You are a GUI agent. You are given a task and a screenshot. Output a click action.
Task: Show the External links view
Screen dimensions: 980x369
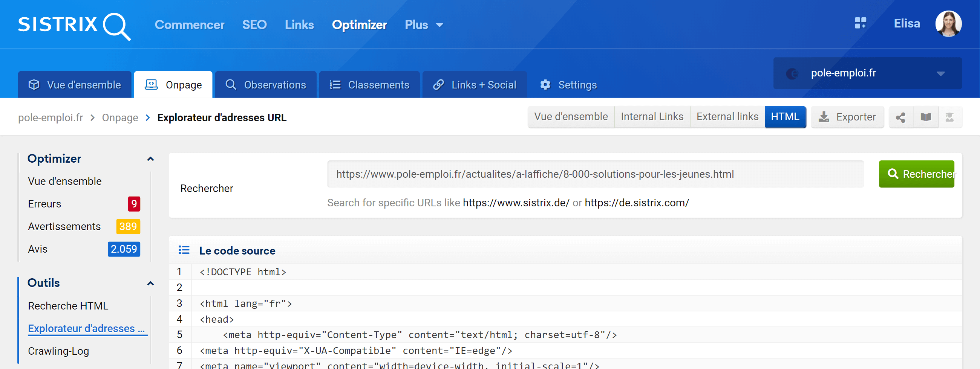[727, 117]
